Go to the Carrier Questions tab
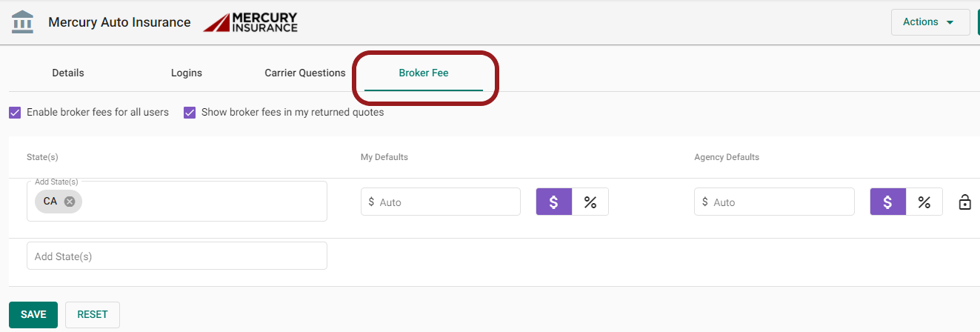This screenshot has width=980, height=332. point(305,73)
